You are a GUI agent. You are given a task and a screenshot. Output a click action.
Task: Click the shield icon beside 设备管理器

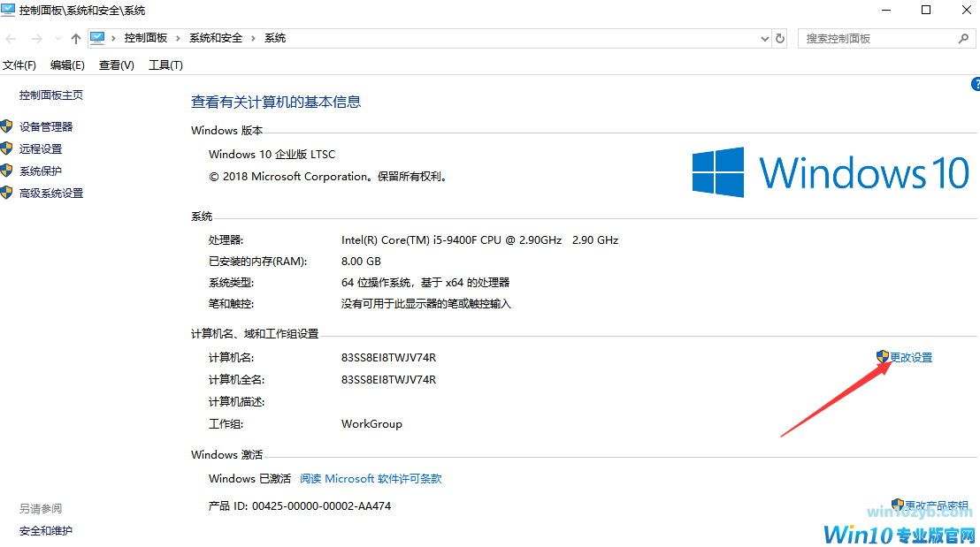pos(7,127)
